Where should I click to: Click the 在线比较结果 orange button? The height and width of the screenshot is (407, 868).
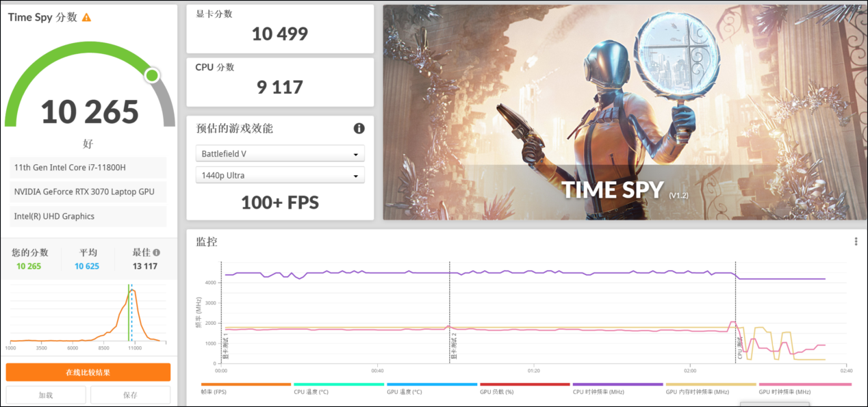click(88, 372)
